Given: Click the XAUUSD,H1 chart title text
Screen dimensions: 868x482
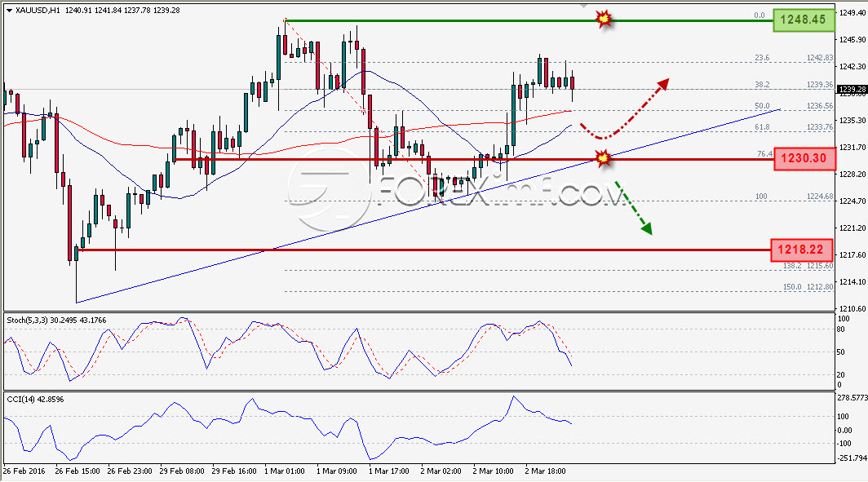Looking at the screenshot, I should (38, 10).
